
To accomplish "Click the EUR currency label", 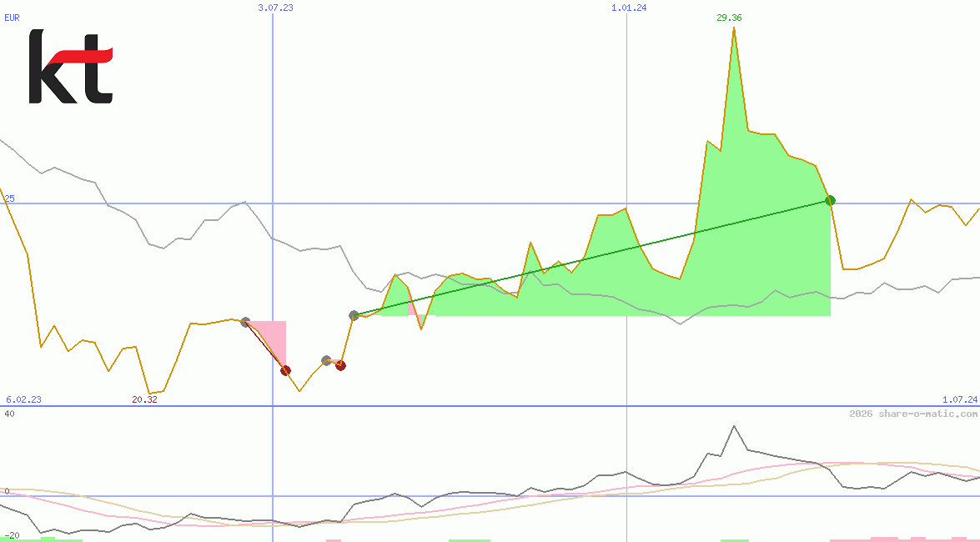I will click(12, 17).
